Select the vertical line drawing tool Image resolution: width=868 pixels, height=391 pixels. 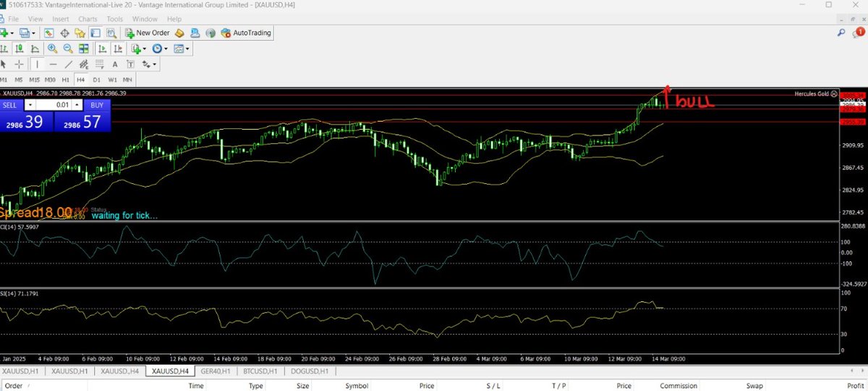coord(38,64)
